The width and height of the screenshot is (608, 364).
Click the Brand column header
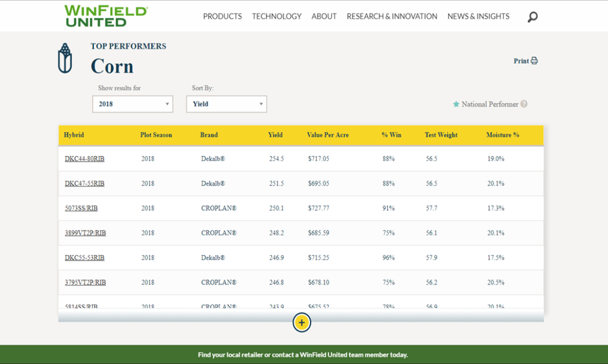pyautogui.click(x=209, y=135)
